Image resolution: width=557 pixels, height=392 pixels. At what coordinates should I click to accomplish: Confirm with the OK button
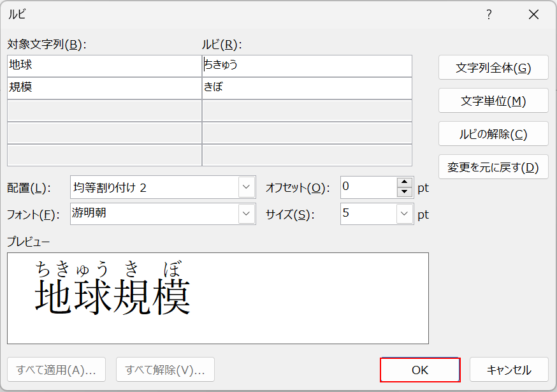coord(420,370)
